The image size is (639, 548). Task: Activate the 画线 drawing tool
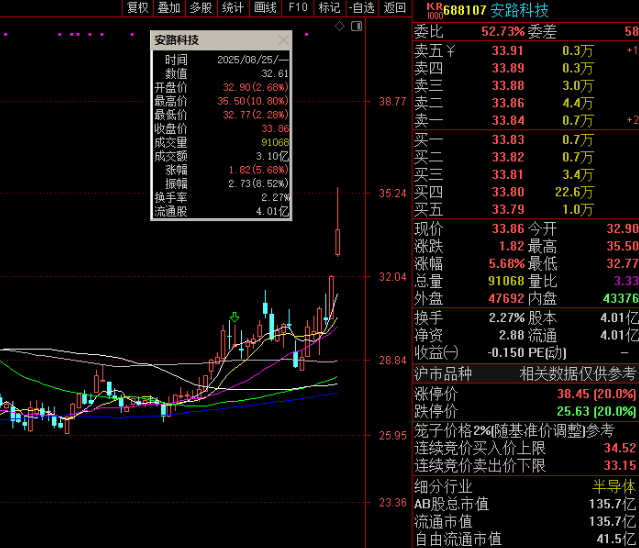pyautogui.click(x=265, y=8)
